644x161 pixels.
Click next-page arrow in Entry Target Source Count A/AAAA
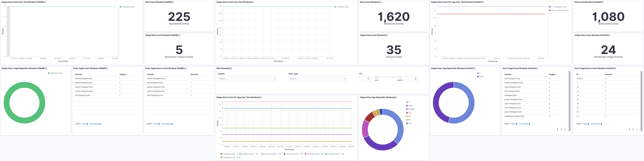coord(637,129)
